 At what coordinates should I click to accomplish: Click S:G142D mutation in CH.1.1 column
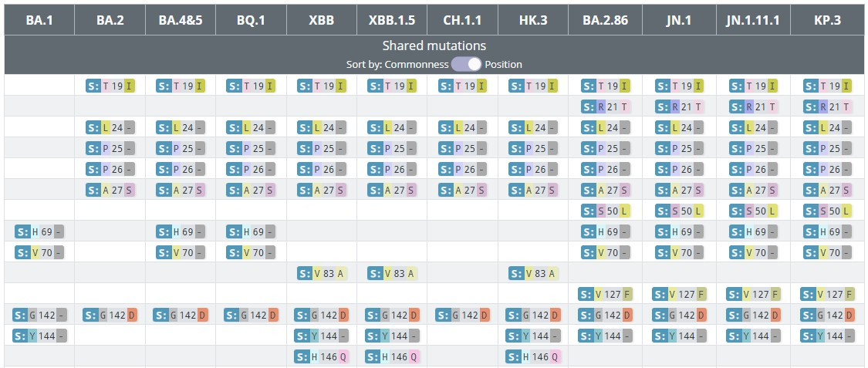click(463, 314)
